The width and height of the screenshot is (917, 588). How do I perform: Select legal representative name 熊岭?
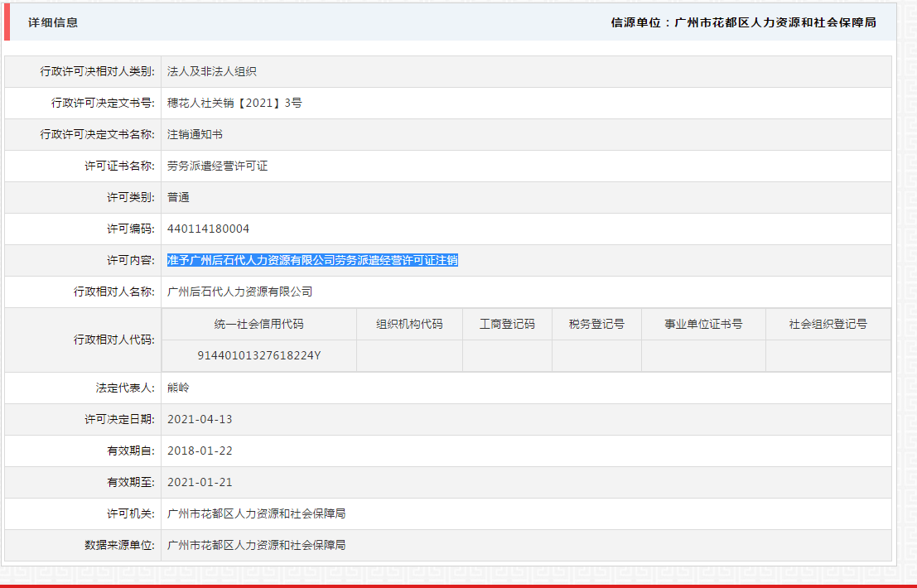click(178, 388)
